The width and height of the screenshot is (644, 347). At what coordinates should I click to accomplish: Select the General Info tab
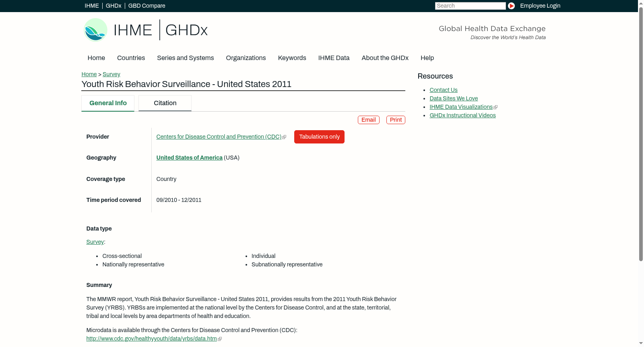click(x=108, y=103)
